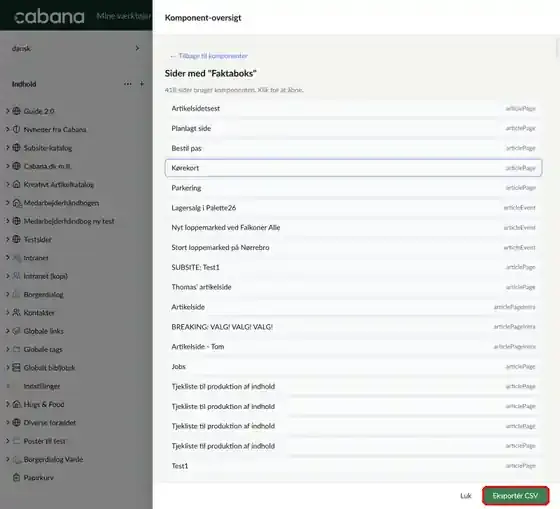This screenshot has height=509, width=560.
Task: Open the dansk language chevron
Action: tap(138, 48)
